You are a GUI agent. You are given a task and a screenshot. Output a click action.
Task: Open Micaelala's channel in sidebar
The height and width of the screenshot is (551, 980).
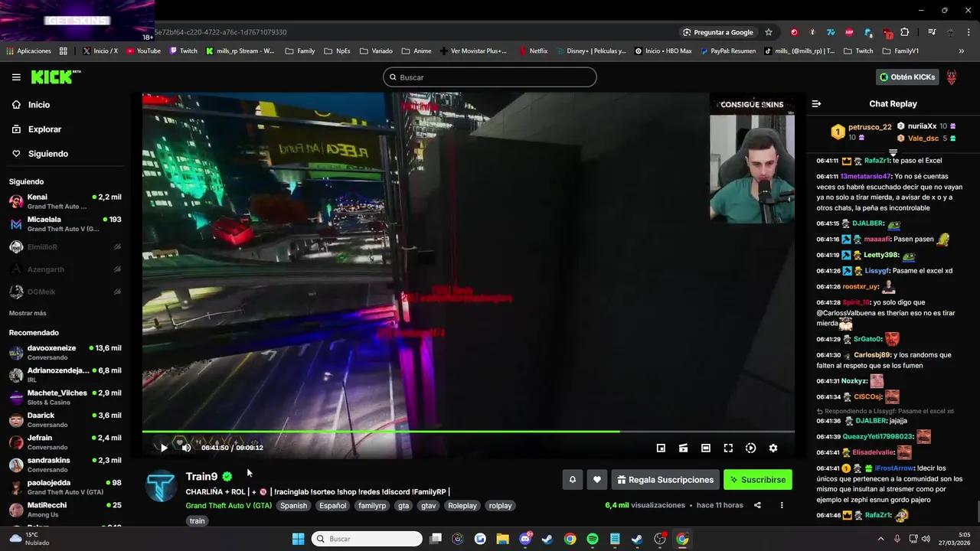tap(65, 224)
